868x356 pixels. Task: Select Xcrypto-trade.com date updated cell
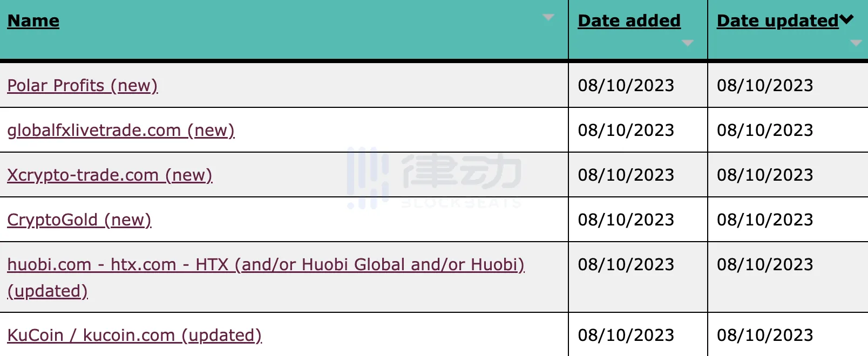point(788,175)
